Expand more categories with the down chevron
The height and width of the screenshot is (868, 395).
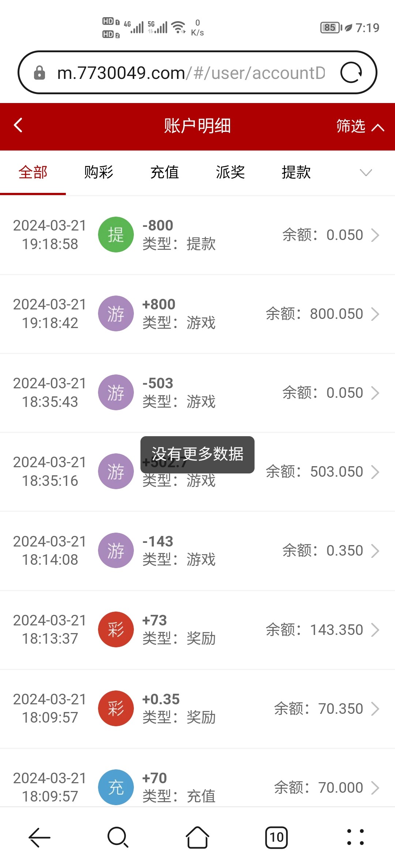366,172
